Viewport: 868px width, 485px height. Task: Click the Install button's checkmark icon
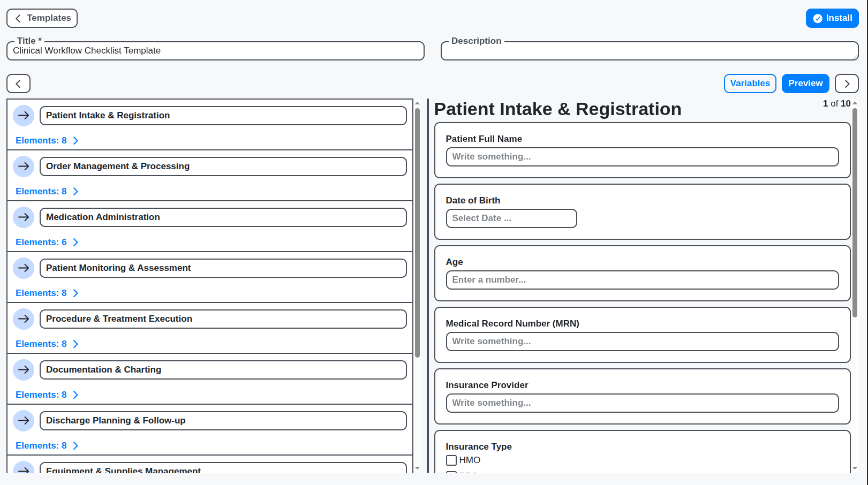coord(818,18)
